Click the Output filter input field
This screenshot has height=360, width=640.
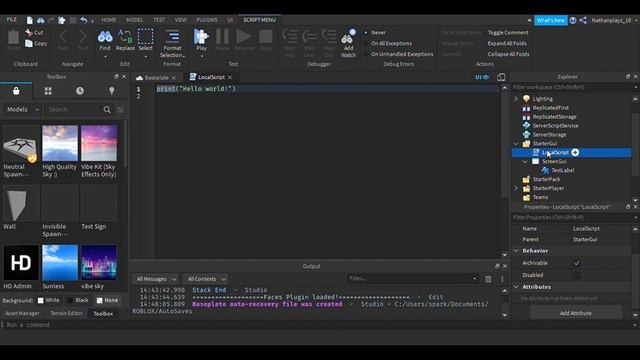point(413,279)
